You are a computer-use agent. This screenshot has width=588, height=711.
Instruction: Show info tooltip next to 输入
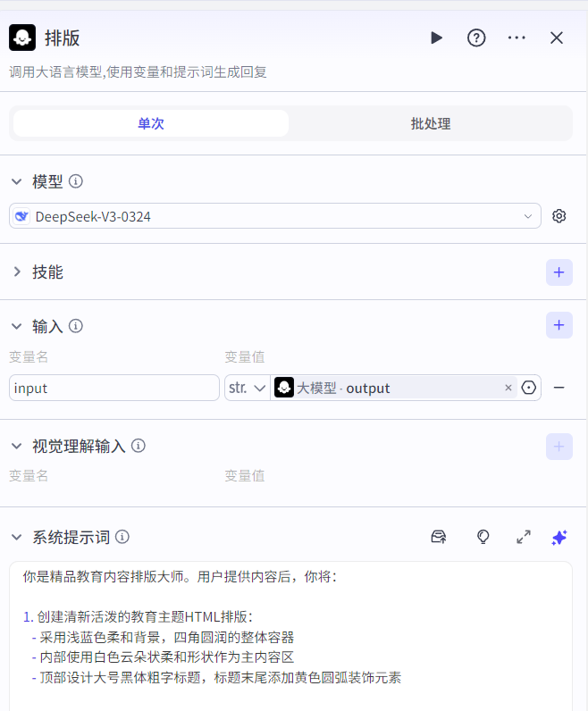(x=76, y=326)
